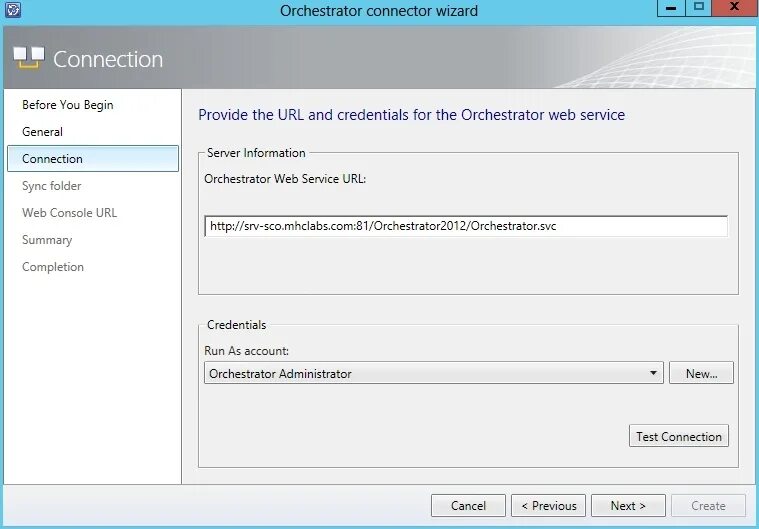Viewport: 759px width, 529px height.
Task: Select the Connection wizard step
Action: pyautogui.click(x=93, y=159)
